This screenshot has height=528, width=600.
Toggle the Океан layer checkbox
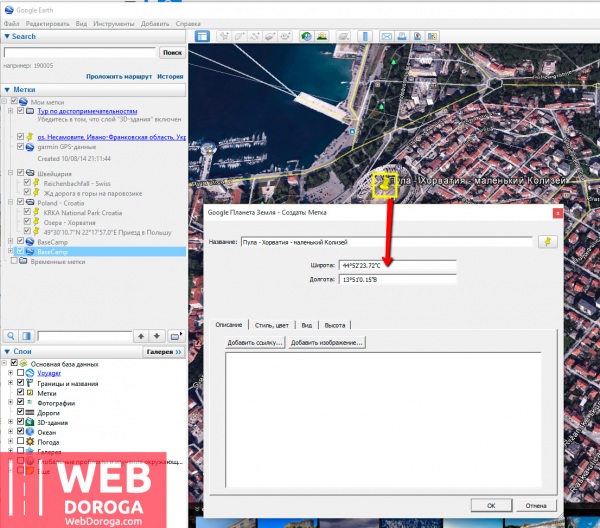(21, 432)
